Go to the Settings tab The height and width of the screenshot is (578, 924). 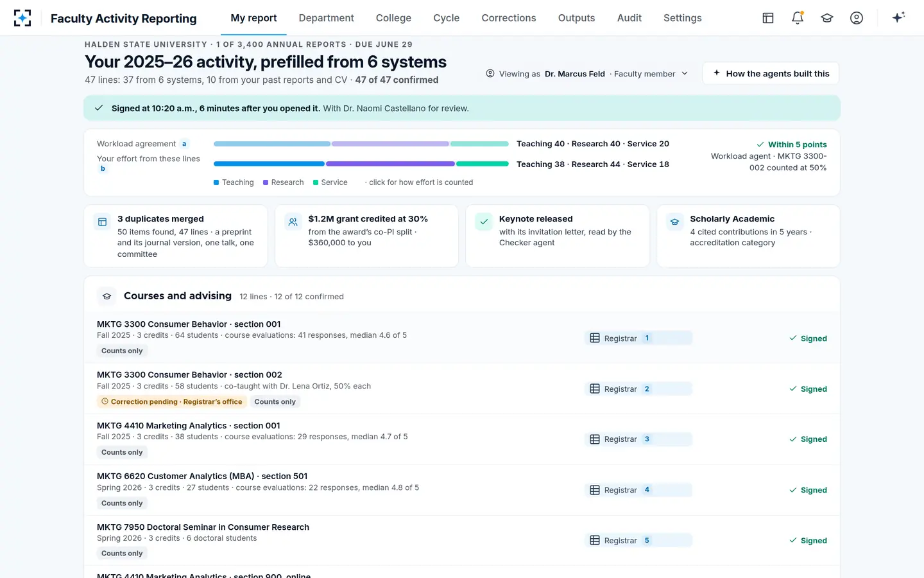[682, 18]
